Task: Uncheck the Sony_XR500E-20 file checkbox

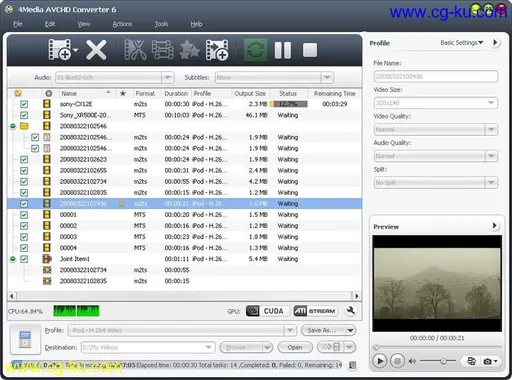Action: (x=24, y=115)
